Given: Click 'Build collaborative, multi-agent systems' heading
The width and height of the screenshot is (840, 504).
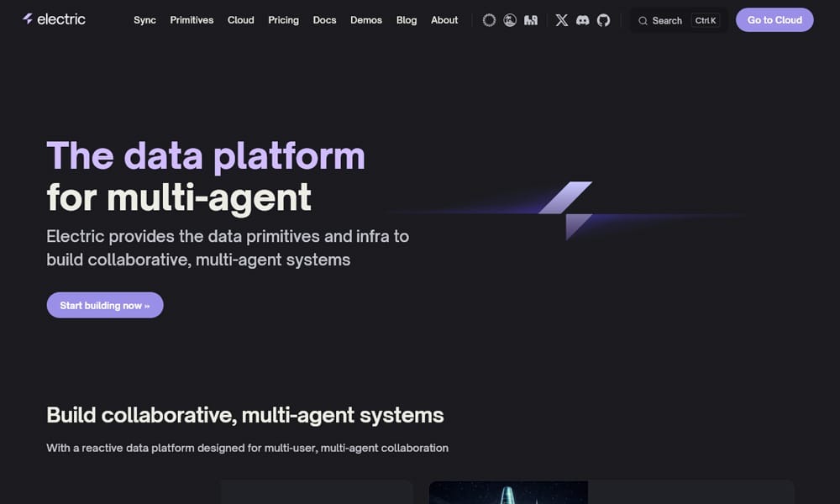Looking at the screenshot, I should pos(244,415).
